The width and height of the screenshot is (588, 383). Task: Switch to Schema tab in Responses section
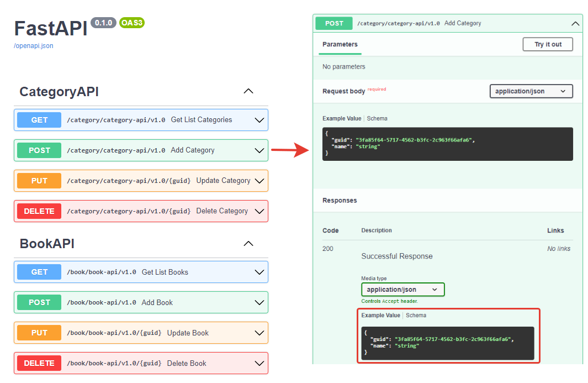click(x=416, y=315)
